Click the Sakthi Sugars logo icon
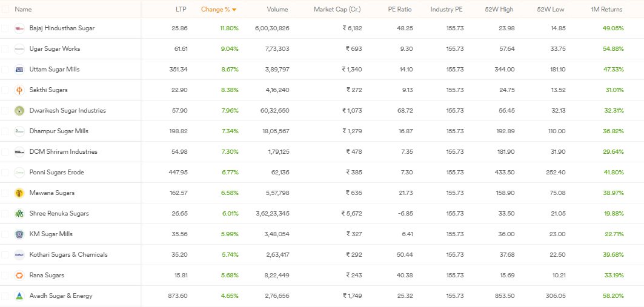Viewport: 644px width, 307px height. point(19,90)
